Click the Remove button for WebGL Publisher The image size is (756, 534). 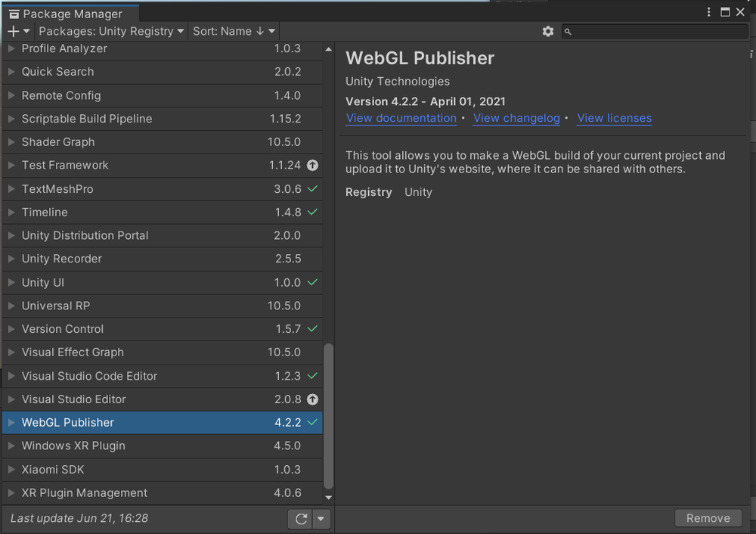click(708, 518)
